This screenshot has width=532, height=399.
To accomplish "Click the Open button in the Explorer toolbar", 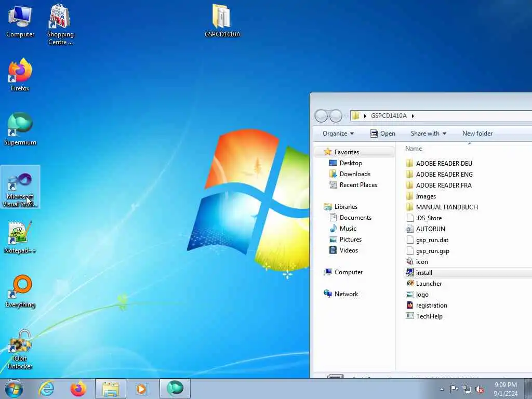I will pyautogui.click(x=383, y=134).
